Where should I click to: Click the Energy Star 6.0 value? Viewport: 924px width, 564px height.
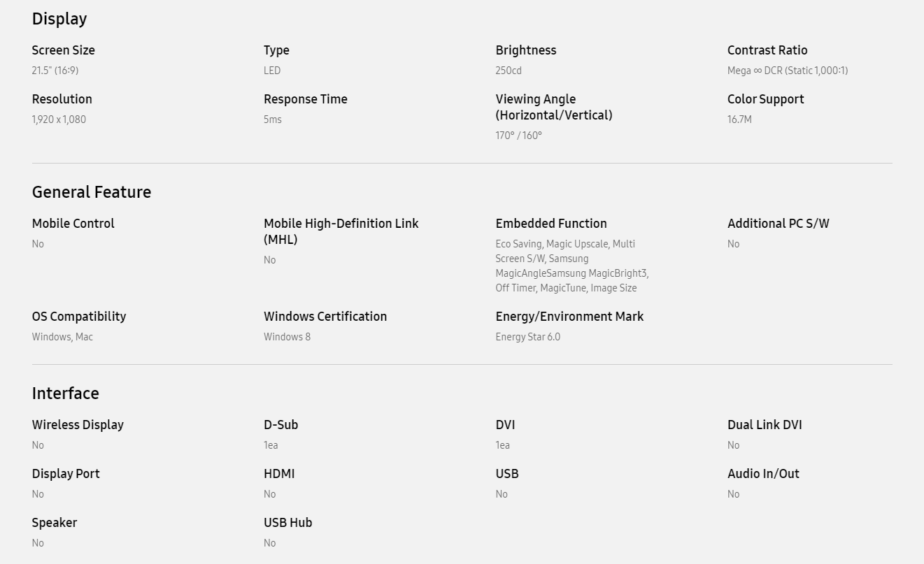527,337
